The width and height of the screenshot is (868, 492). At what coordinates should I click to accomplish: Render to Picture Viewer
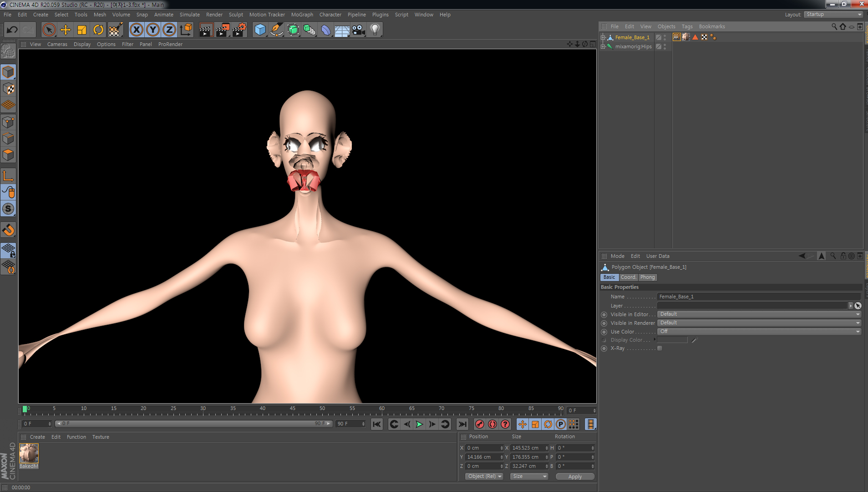(x=223, y=30)
